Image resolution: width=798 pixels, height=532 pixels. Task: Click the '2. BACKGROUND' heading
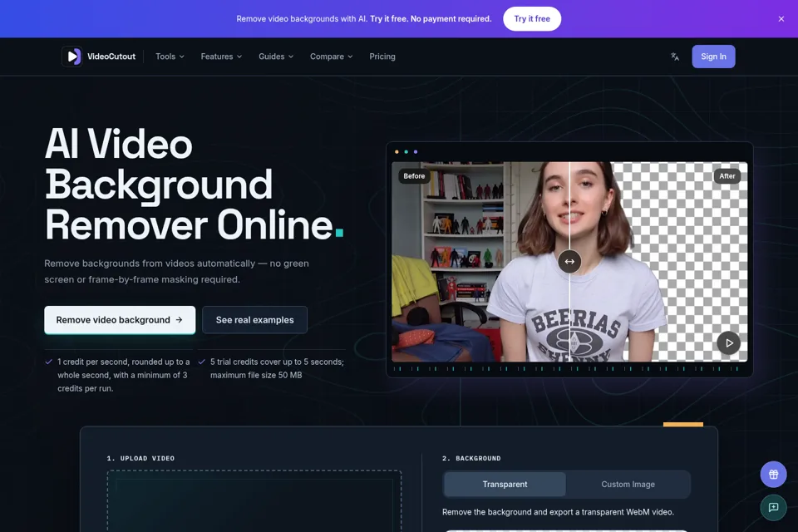pos(471,458)
